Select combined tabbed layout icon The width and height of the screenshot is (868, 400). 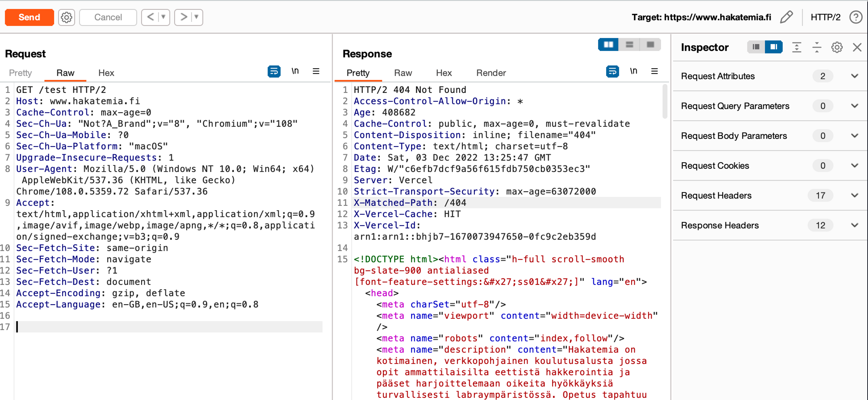[x=650, y=45]
